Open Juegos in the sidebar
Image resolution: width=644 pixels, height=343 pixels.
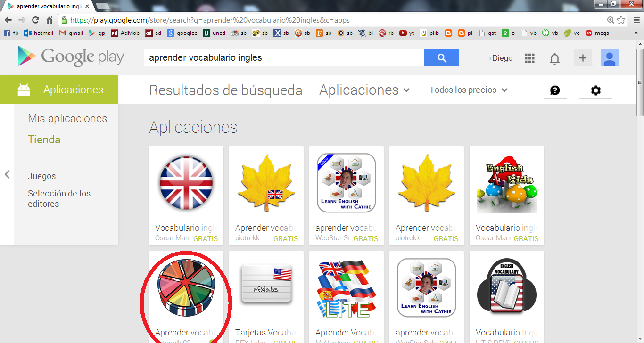coord(42,176)
